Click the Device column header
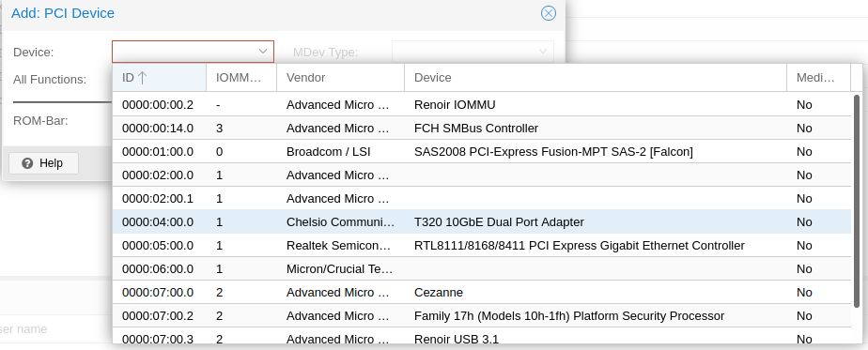Image resolution: width=868 pixels, height=350 pixels. point(596,77)
